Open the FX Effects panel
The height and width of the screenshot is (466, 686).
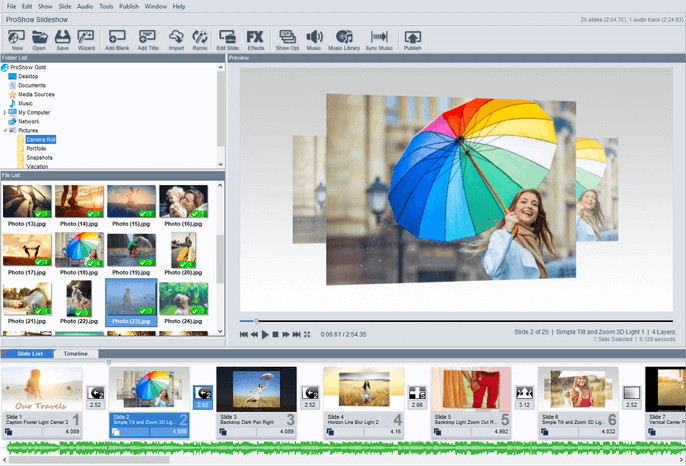[x=256, y=40]
